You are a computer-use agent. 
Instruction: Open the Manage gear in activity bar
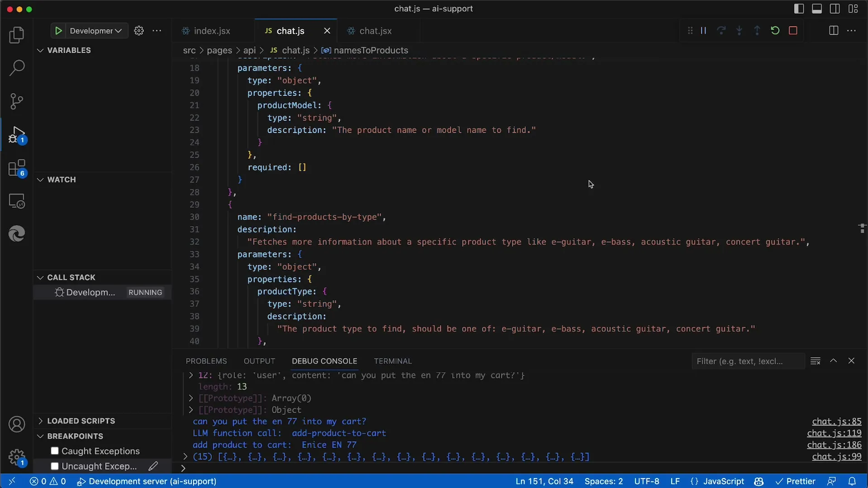(x=17, y=458)
